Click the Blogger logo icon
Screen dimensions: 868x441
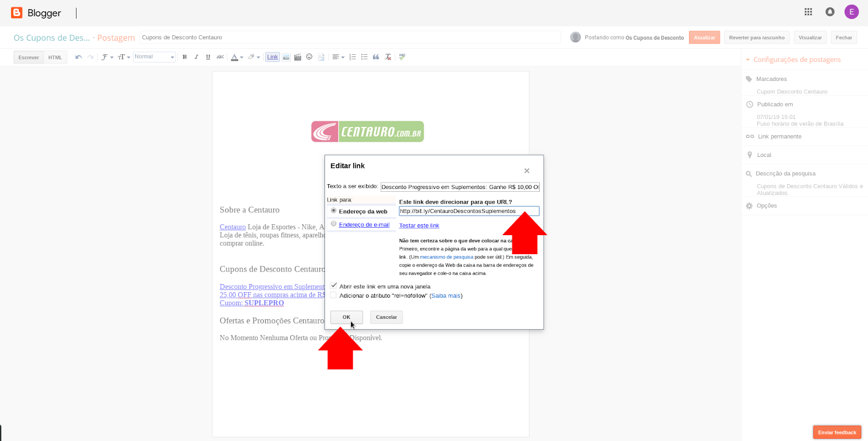(17, 12)
